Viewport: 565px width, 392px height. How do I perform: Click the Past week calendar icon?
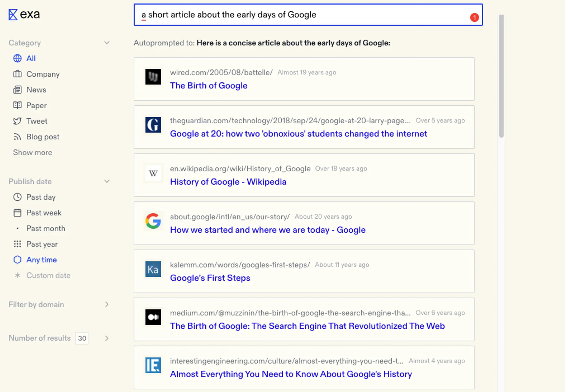(x=17, y=213)
